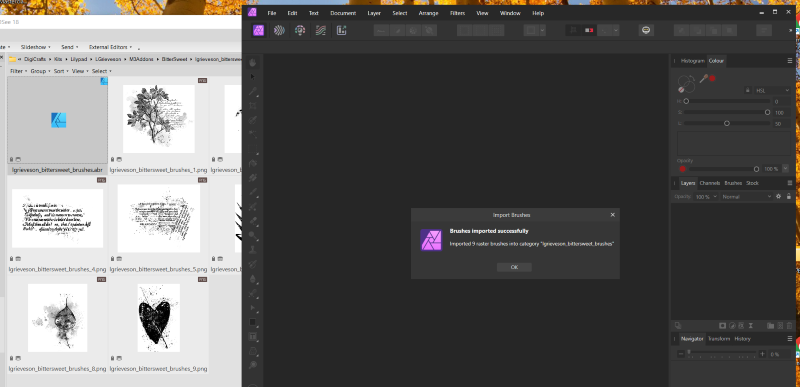Screen dimensions: 800x387
Task: Select the Move tool arrow
Action: click(253, 76)
